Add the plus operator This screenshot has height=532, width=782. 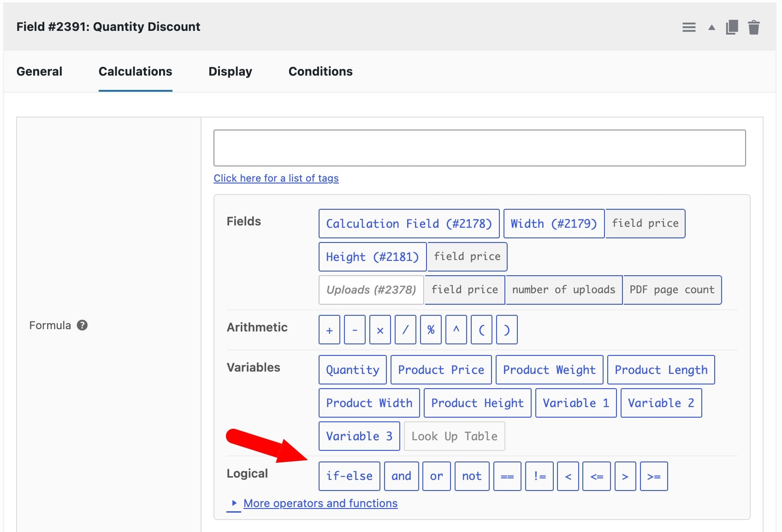point(330,330)
